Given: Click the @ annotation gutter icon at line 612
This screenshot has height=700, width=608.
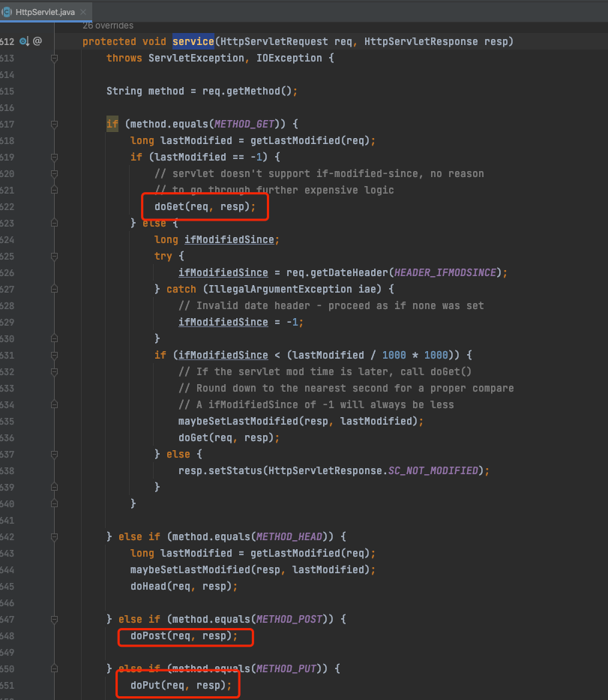Looking at the screenshot, I should pyautogui.click(x=37, y=41).
